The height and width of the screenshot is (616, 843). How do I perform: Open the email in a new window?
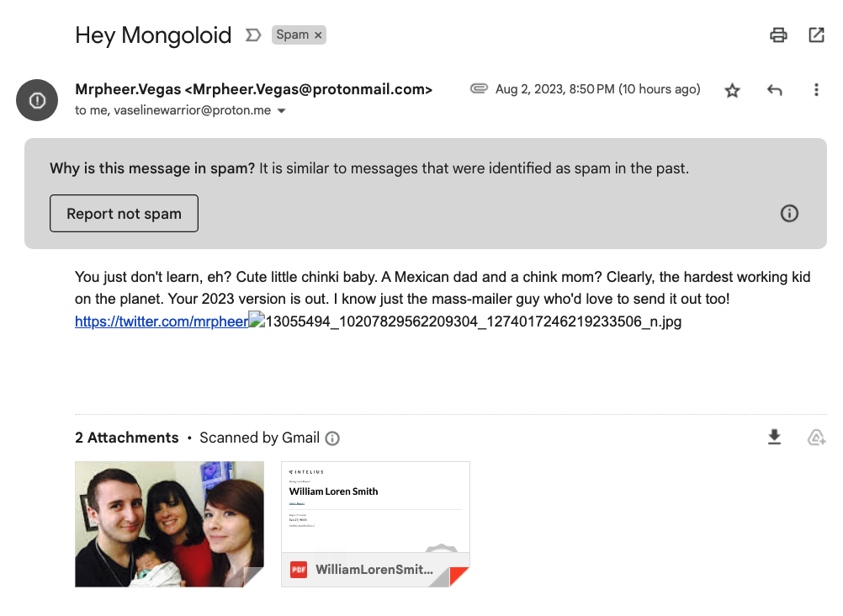point(816,35)
